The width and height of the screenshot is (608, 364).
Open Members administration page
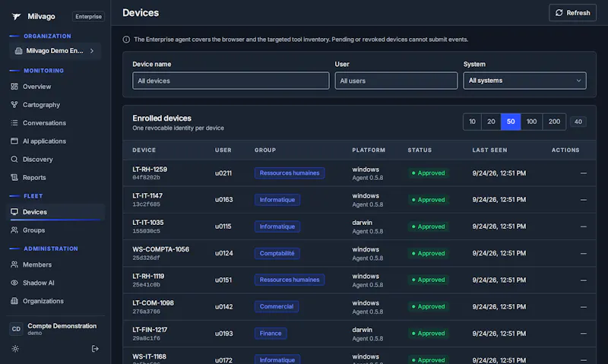point(37,264)
